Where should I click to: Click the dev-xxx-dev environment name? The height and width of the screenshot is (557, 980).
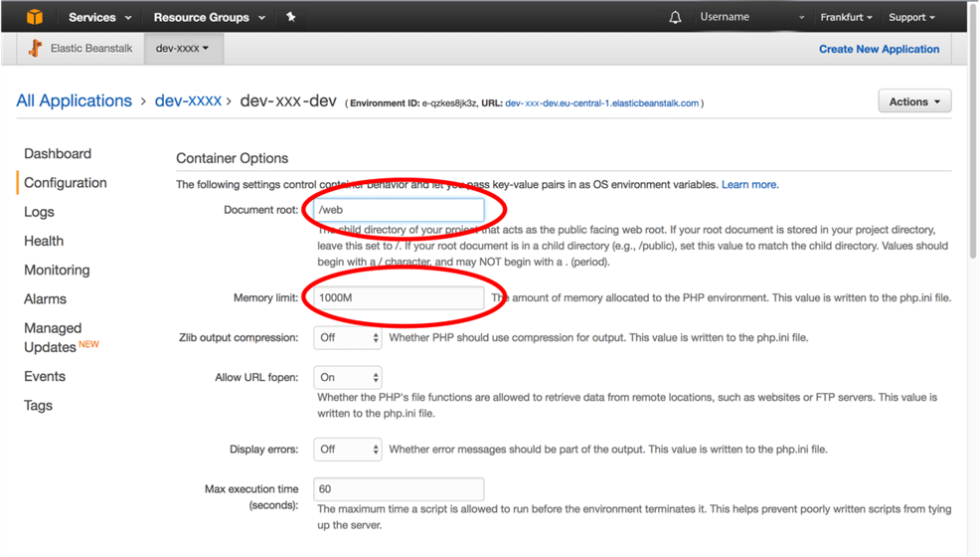288,100
